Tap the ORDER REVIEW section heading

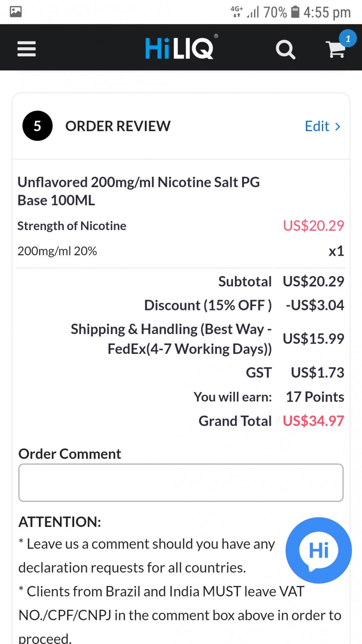(x=118, y=126)
